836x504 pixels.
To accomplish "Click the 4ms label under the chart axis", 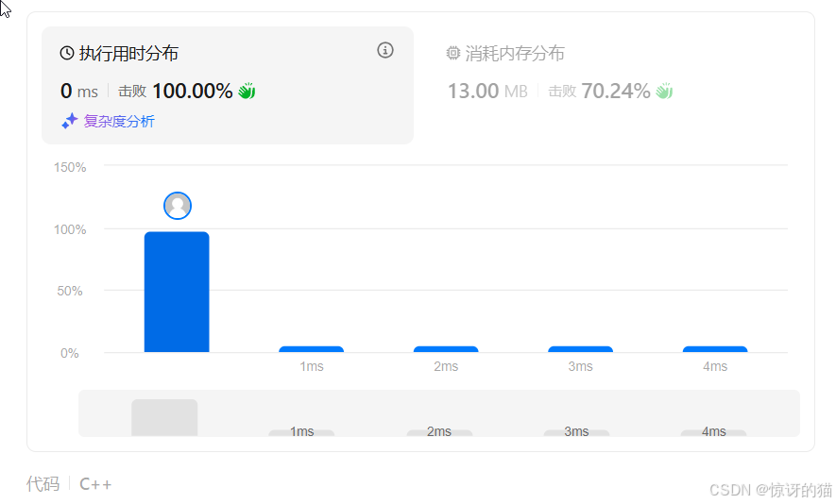I will [715, 366].
